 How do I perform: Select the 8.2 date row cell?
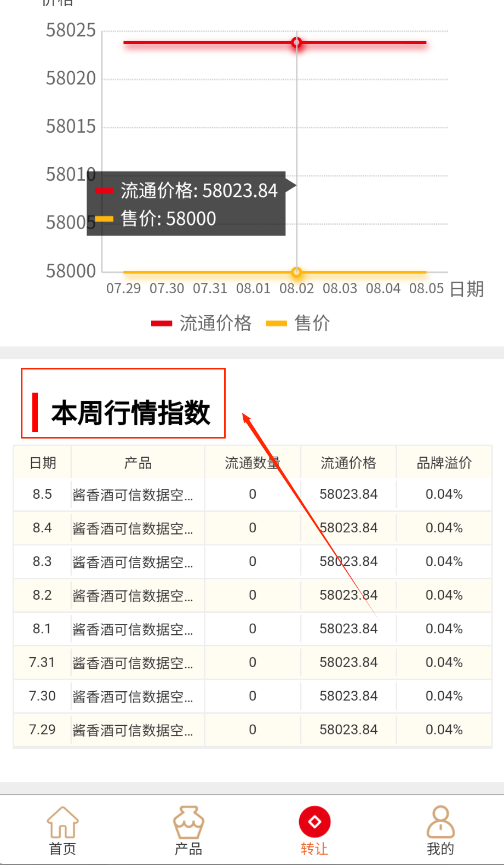coord(42,595)
